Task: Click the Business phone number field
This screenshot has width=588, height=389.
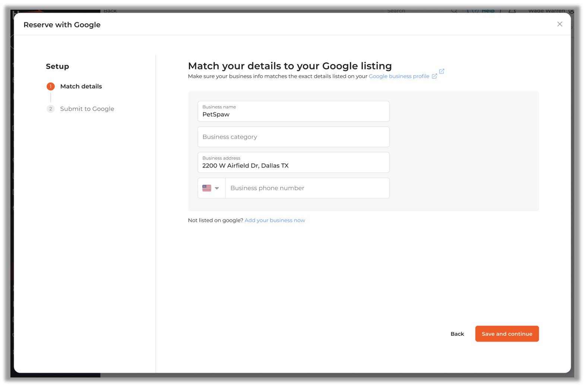Action: pos(307,188)
